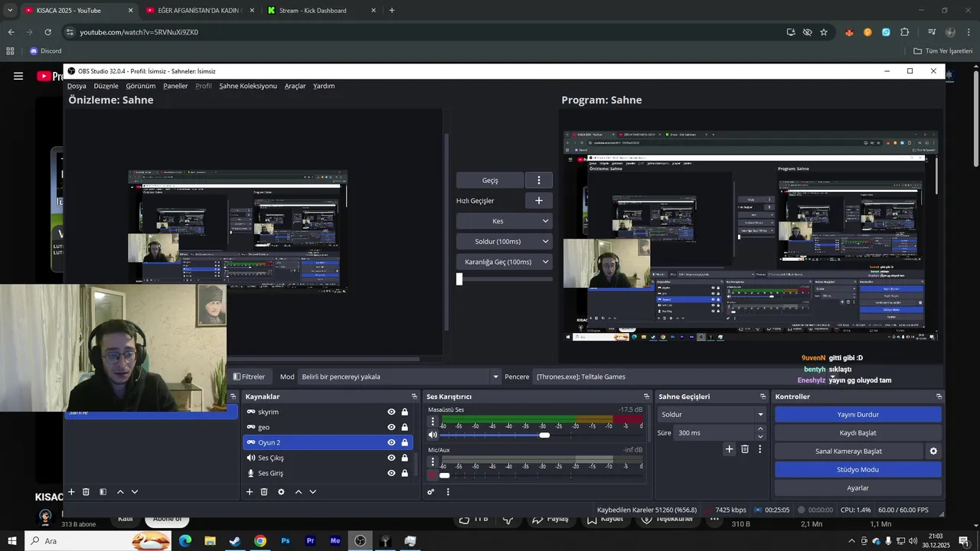Screen dimensions: 980x551
Task: Click the Geçiş transition button
Action: pyautogui.click(x=490, y=181)
